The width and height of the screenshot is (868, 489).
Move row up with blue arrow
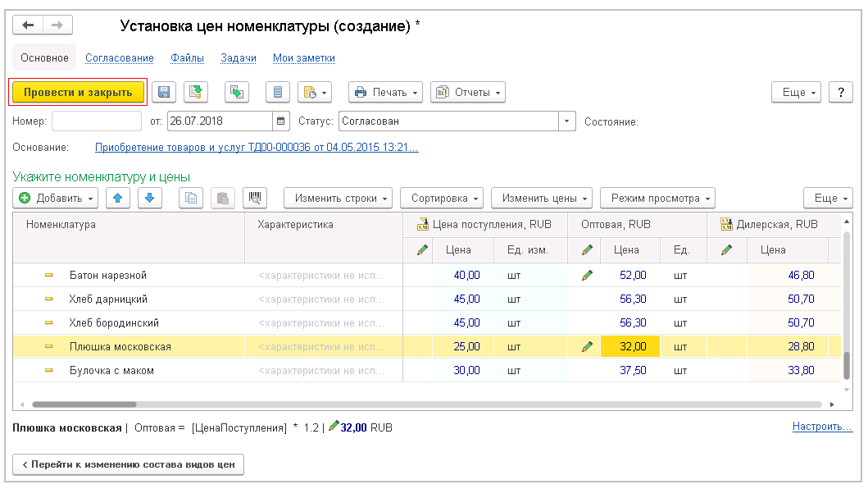coord(117,198)
